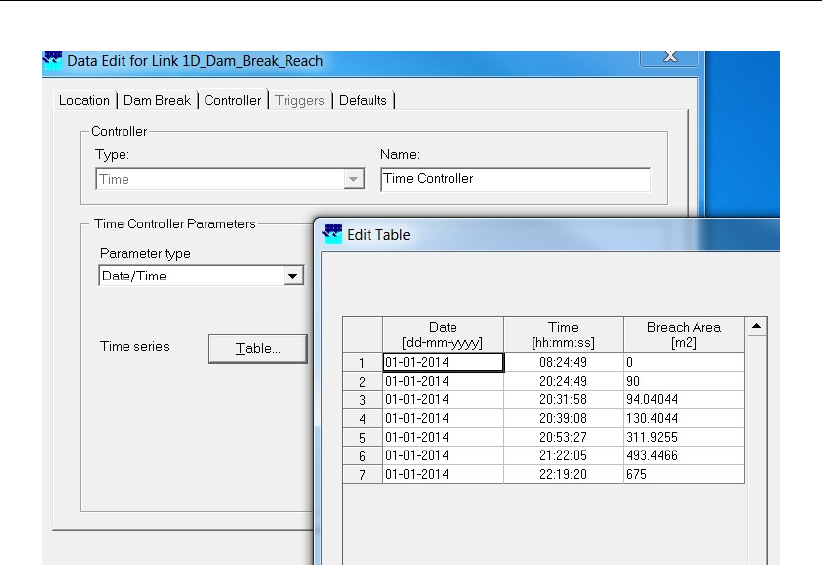Select row header 5 in the table
The height and width of the screenshot is (565, 822).
362,438
